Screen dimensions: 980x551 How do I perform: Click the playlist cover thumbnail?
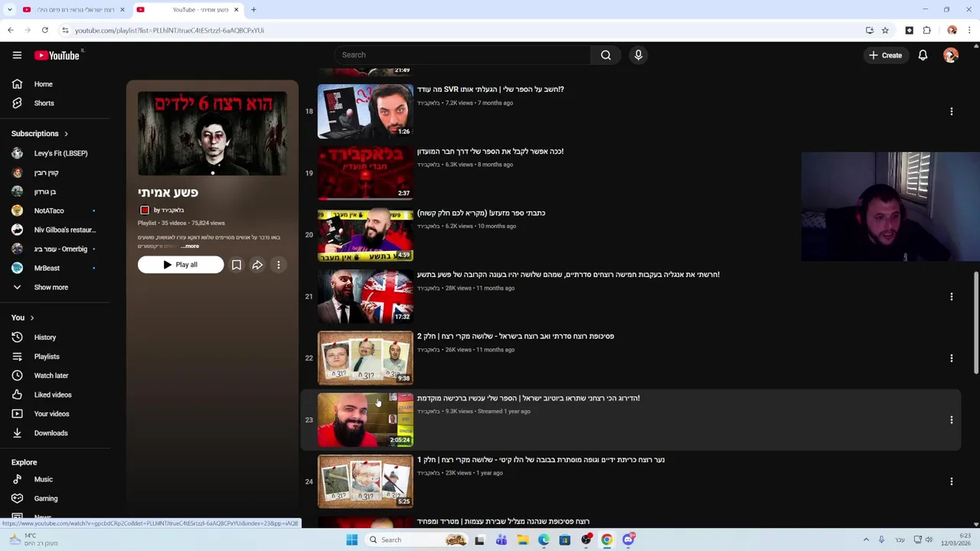point(212,134)
